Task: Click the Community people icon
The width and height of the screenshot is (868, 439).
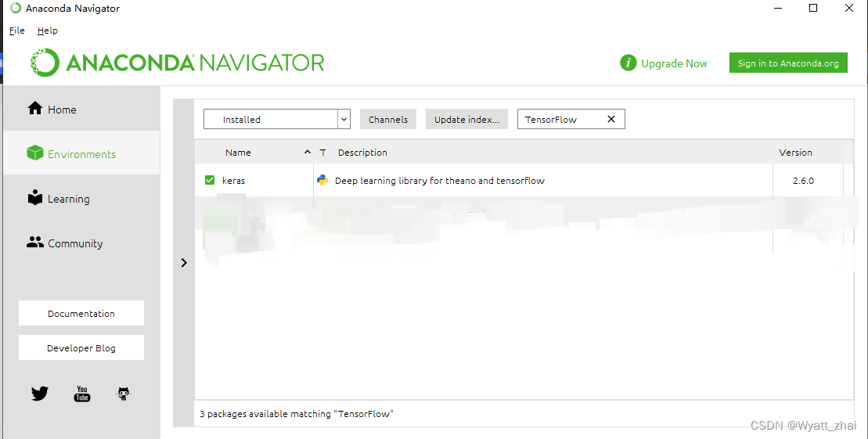Action: pyautogui.click(x=35, y=242)
